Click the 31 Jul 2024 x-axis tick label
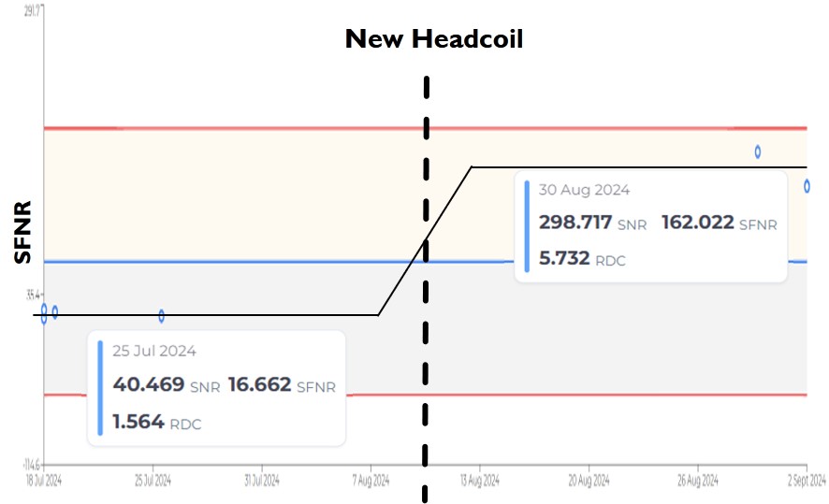Screen dimensions: 829x504 261,481
